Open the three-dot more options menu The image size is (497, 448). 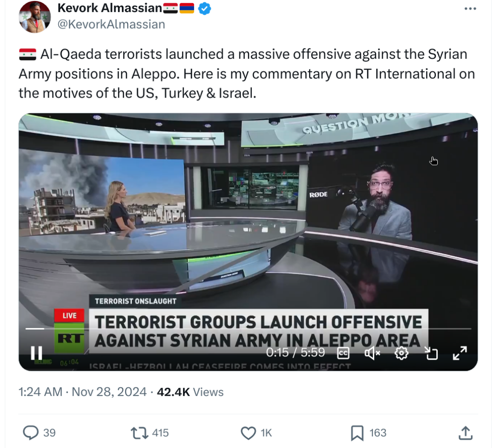click(x=470, y=9)
